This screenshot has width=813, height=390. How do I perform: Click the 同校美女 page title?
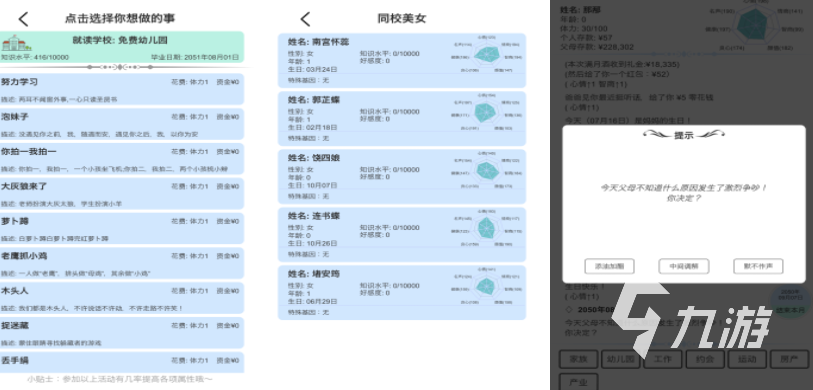click(x=402, y=19)
